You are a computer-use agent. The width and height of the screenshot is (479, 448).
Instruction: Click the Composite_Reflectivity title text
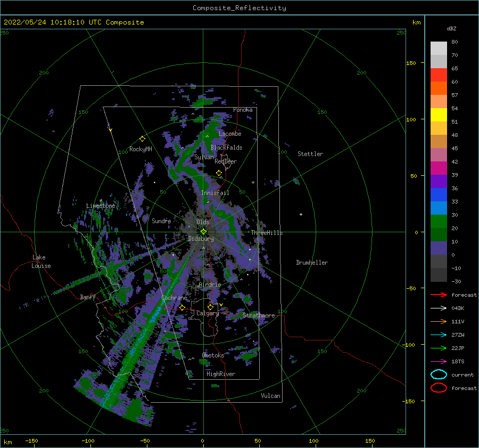[x=240, y=8]
